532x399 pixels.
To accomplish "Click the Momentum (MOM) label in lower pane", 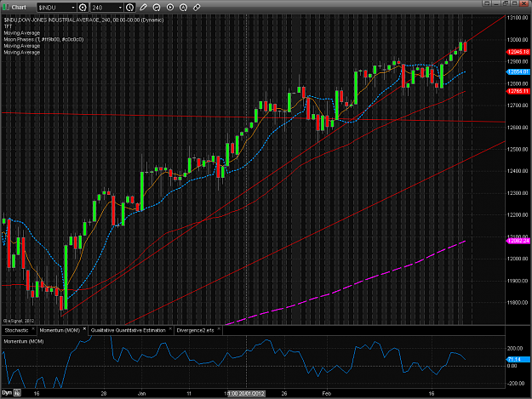I will [24, 341].
